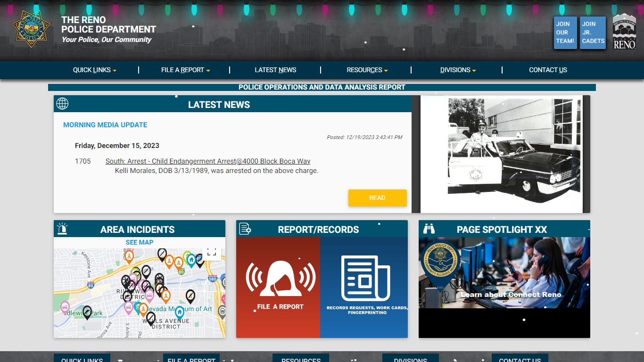Click the siren icon beside Area Incidents
The width and height of the screenshot is (644, 362).
62,229
